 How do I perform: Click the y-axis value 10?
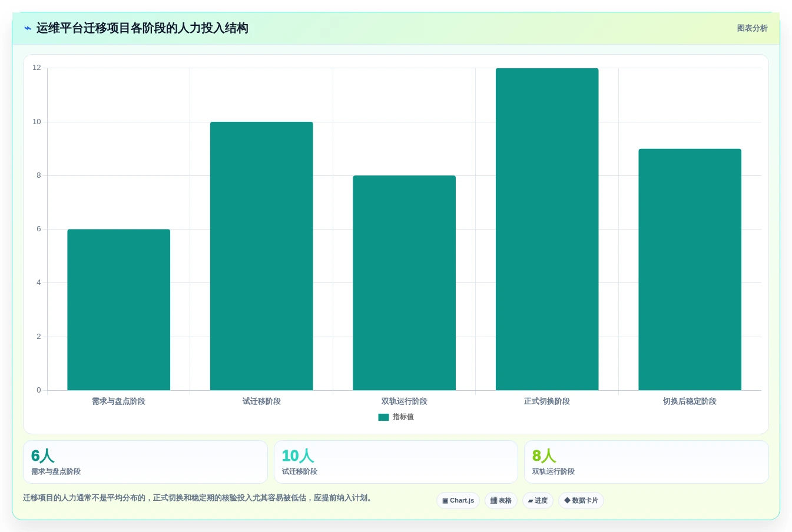[37, 122]
